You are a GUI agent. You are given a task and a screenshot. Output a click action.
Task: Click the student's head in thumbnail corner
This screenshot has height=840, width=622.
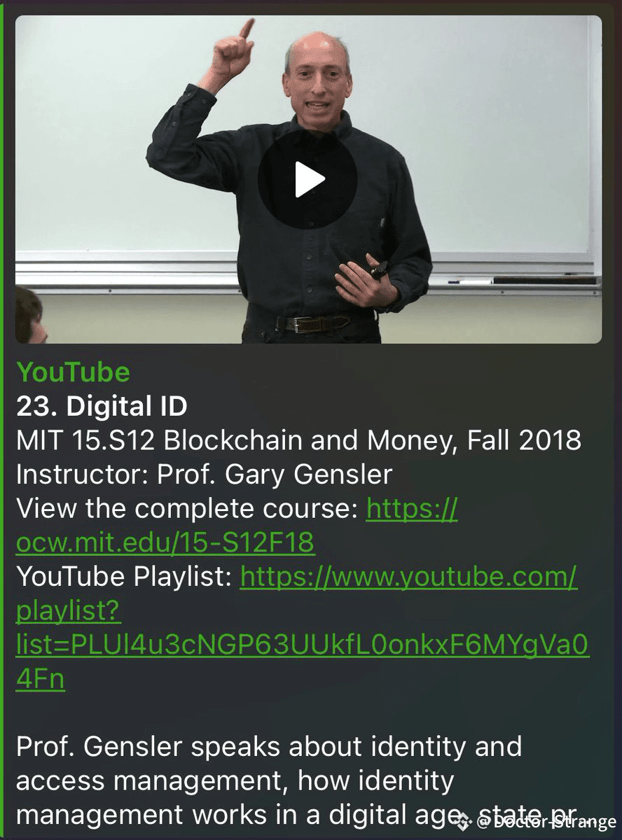29,314
